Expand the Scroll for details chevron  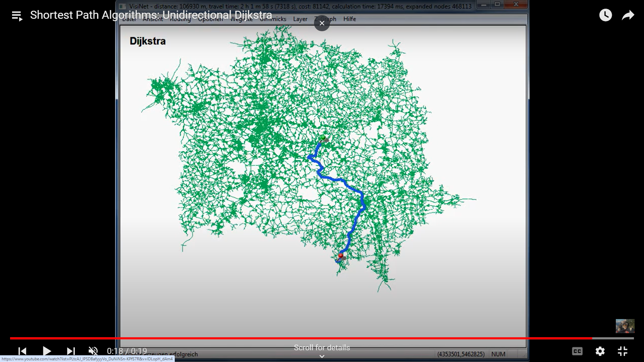(x=322, y=356)
